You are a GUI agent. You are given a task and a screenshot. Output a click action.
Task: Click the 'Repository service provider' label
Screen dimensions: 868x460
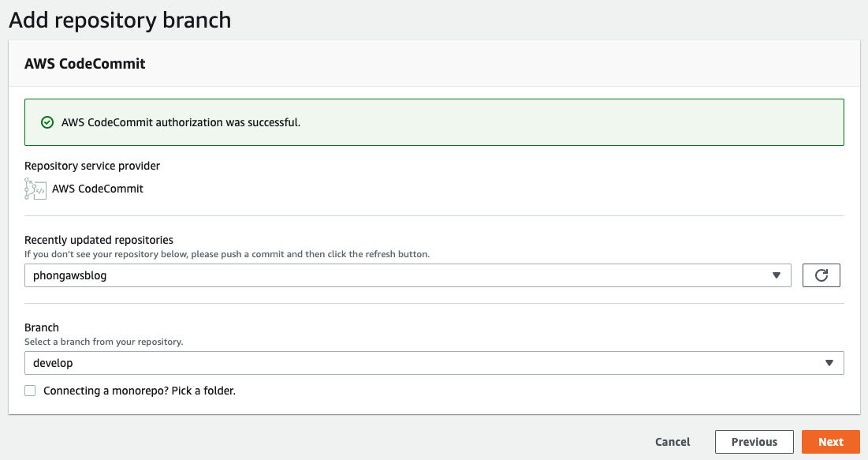92,166
